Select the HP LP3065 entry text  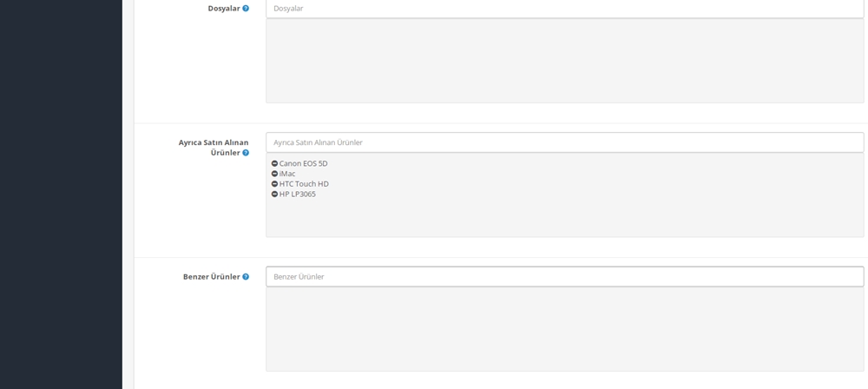click(x=297, y=194)
